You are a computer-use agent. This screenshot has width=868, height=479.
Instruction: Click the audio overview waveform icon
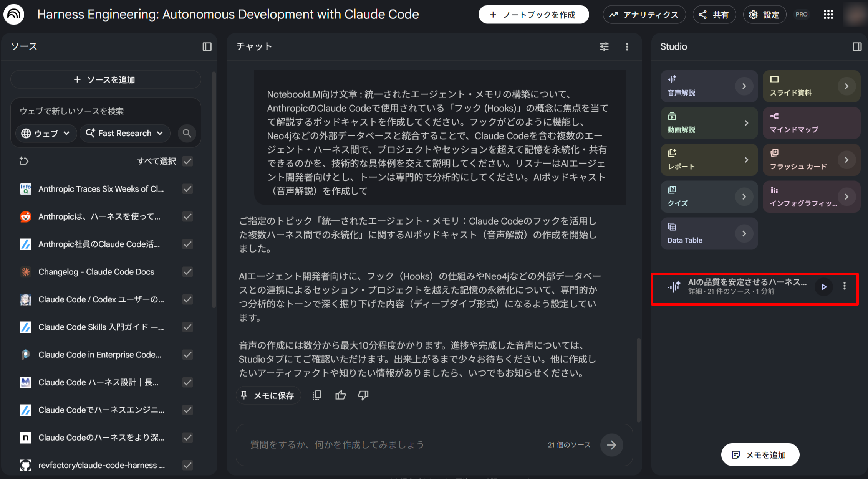(674, 287)
